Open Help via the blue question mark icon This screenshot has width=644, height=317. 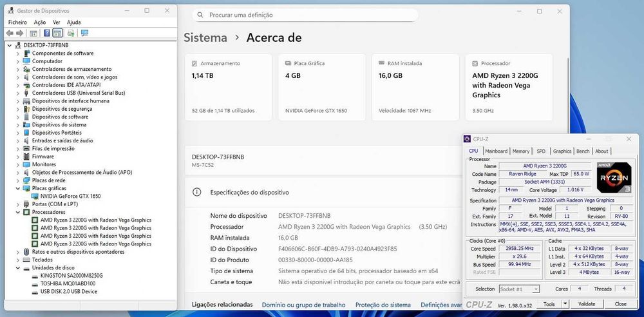tap(47, 34)
